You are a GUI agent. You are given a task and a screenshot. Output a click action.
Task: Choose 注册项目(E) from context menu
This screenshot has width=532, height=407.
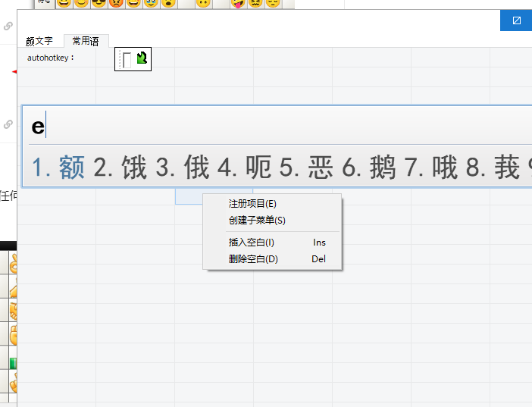click(x=252, y=204)
